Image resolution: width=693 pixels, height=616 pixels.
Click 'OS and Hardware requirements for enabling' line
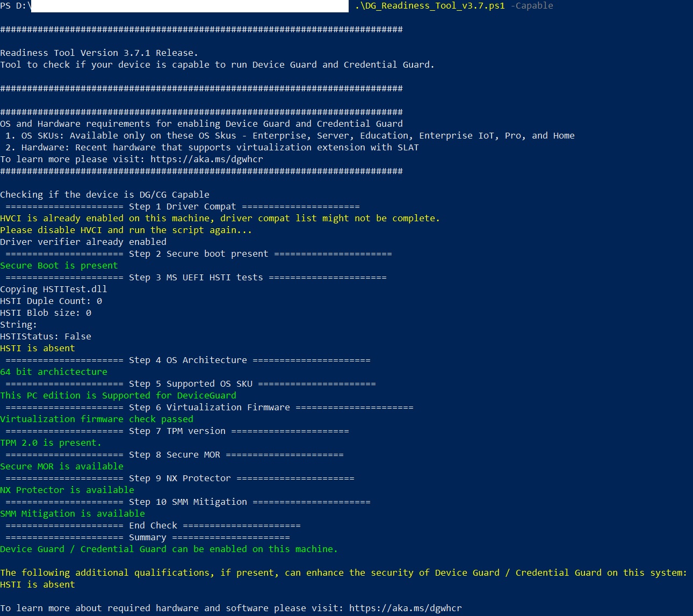[x=201, y=124]
